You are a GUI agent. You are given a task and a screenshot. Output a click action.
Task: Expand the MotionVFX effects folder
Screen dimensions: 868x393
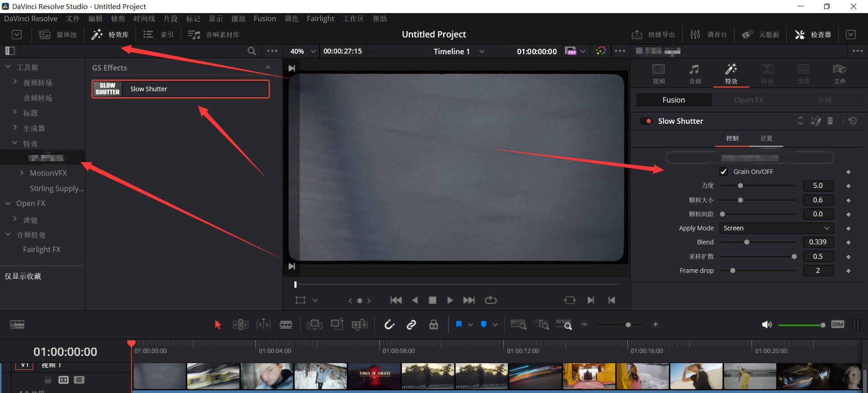click(x=22, y=173)
